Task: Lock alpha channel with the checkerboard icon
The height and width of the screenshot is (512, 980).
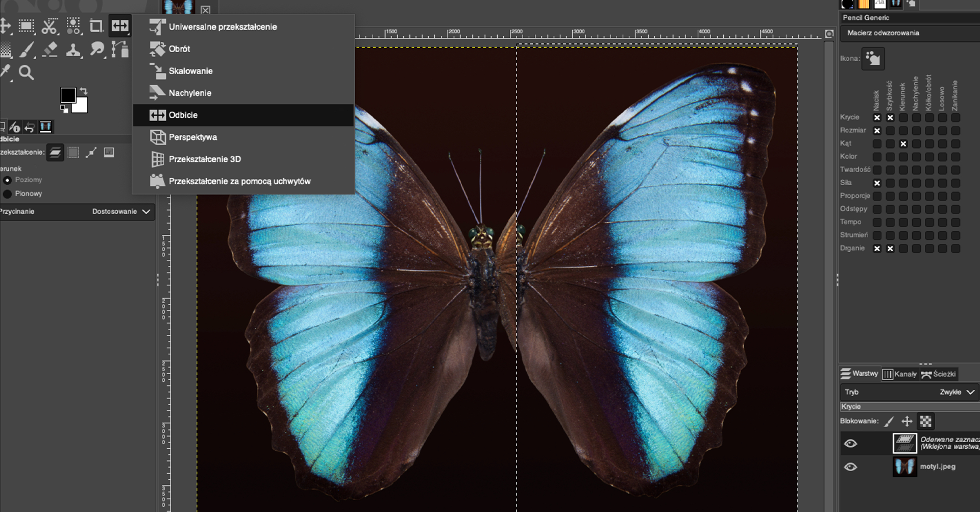Action: 926,421
